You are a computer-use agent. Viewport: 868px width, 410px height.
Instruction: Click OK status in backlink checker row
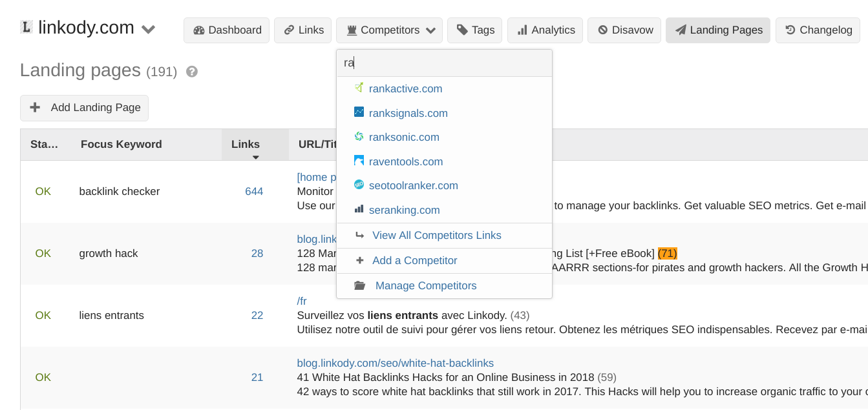point(43,192)
